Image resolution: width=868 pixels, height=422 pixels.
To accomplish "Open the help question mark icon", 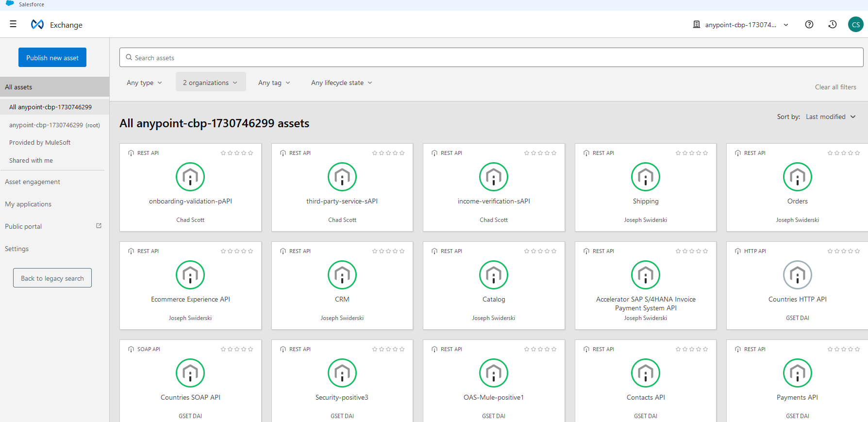I will tap(809, 25).
